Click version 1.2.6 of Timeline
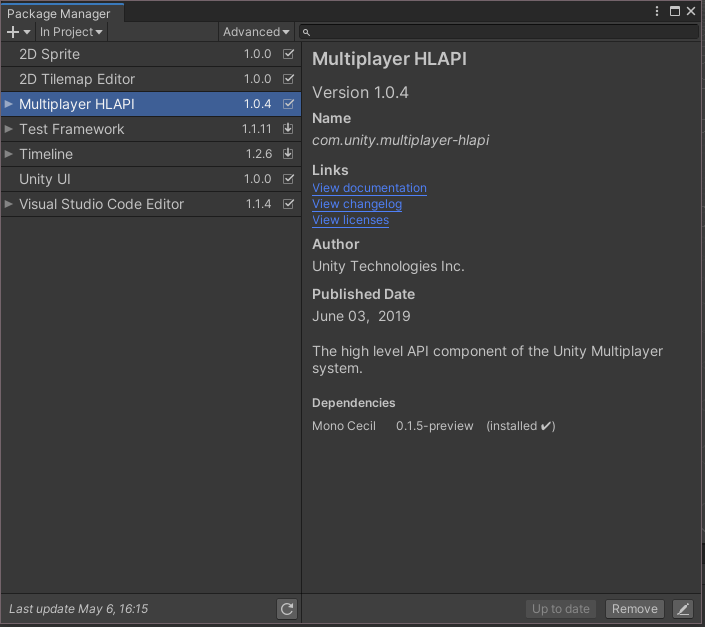 pos(259,154)
